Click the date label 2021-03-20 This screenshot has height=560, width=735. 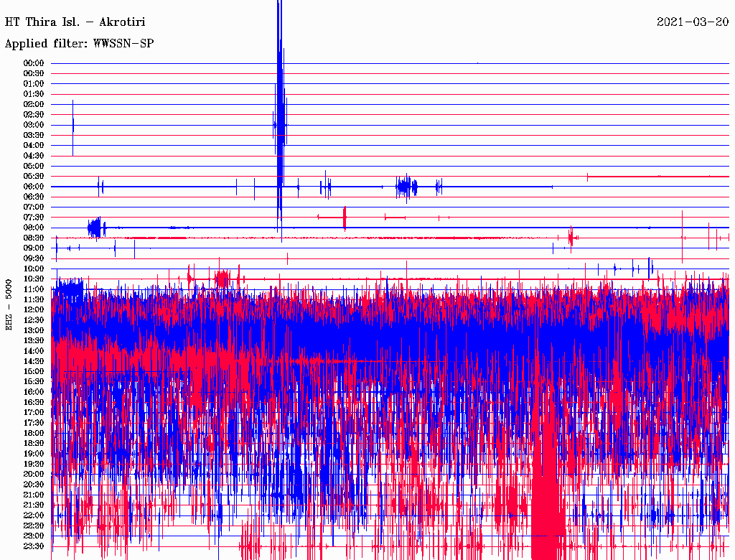(x=693, y=22)
